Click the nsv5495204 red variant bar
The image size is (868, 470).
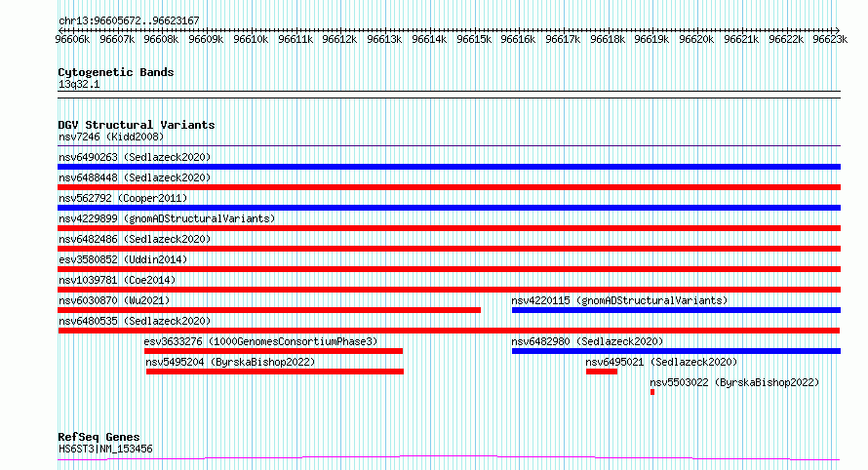tap(275, 372)
